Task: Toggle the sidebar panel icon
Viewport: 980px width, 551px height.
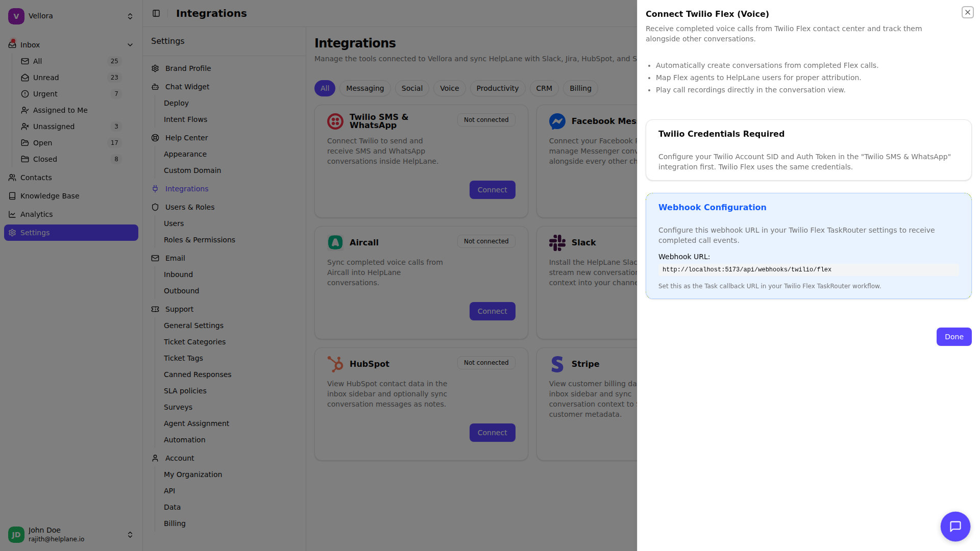Action: pos(156,13)
